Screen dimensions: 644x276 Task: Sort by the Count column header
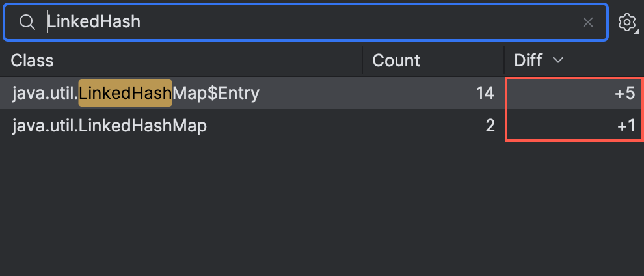pos(396,61)
